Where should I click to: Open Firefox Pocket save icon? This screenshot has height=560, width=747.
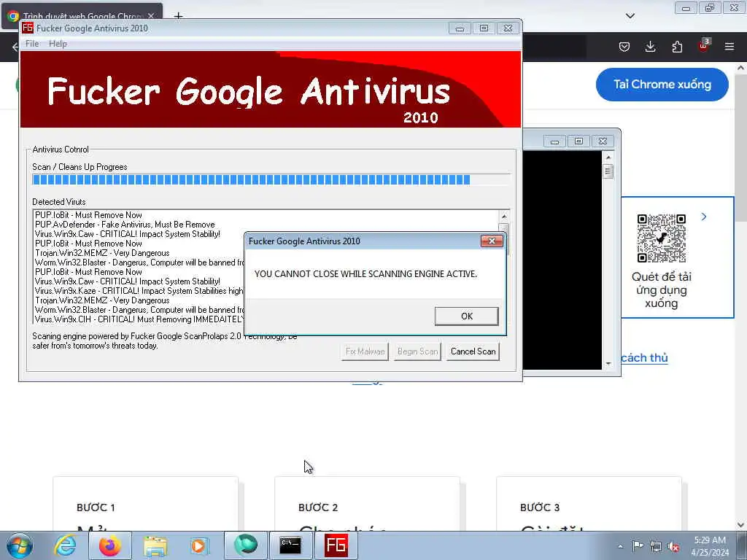click(x=624, y=47)
